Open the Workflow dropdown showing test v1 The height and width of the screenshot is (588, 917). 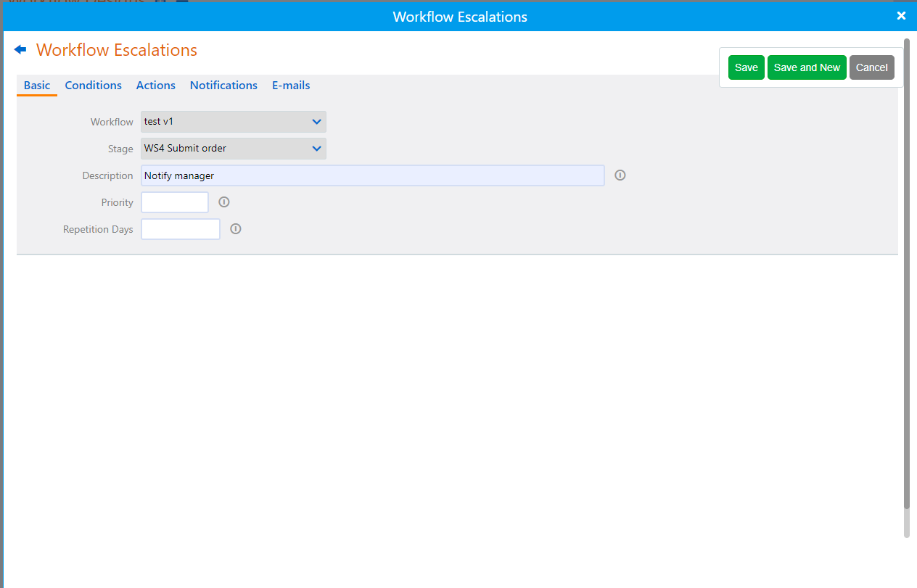point(234,122)
